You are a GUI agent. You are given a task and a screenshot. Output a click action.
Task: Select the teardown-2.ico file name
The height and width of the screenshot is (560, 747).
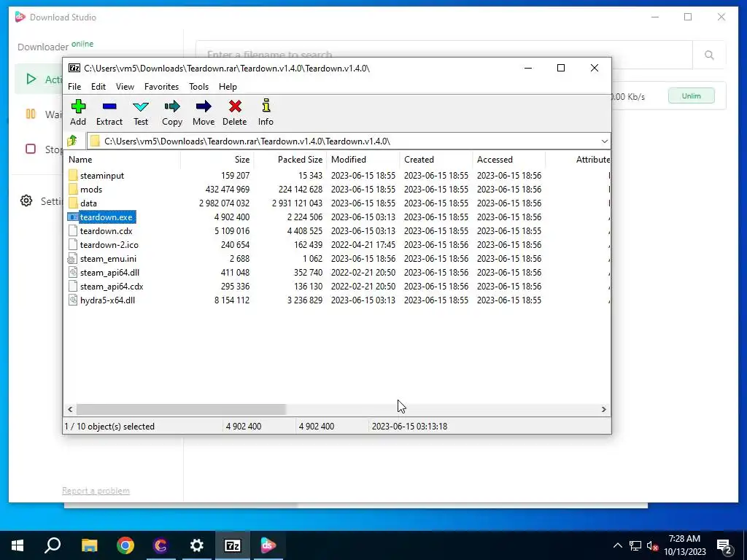pos(109,245)
